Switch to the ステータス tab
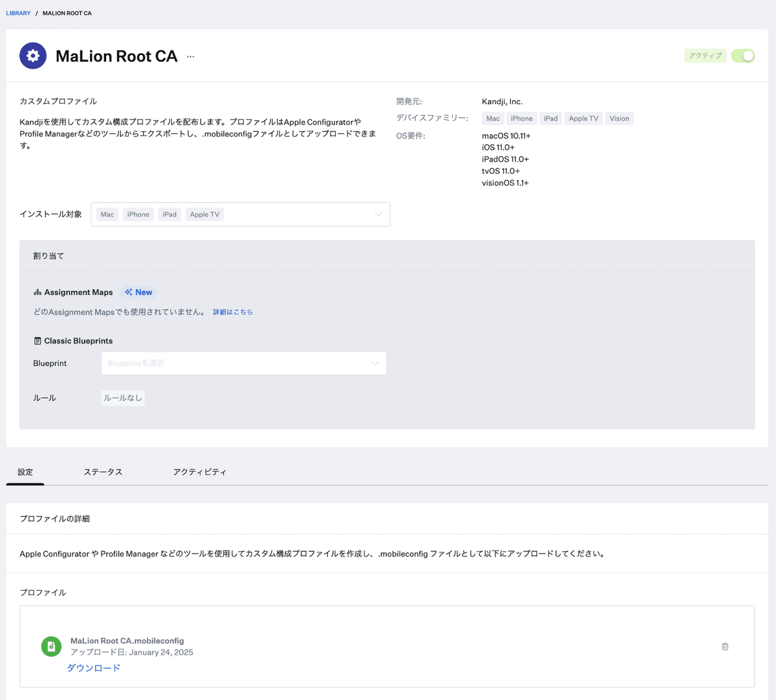The width and height of the screenshot is (776, 700). tap(103, 472)
